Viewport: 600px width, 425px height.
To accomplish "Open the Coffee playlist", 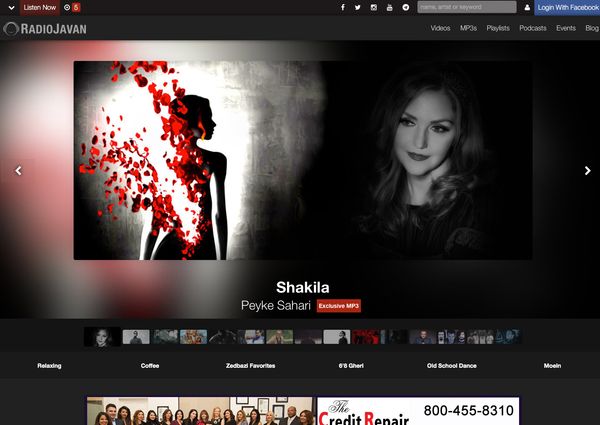I will point(150,366).
